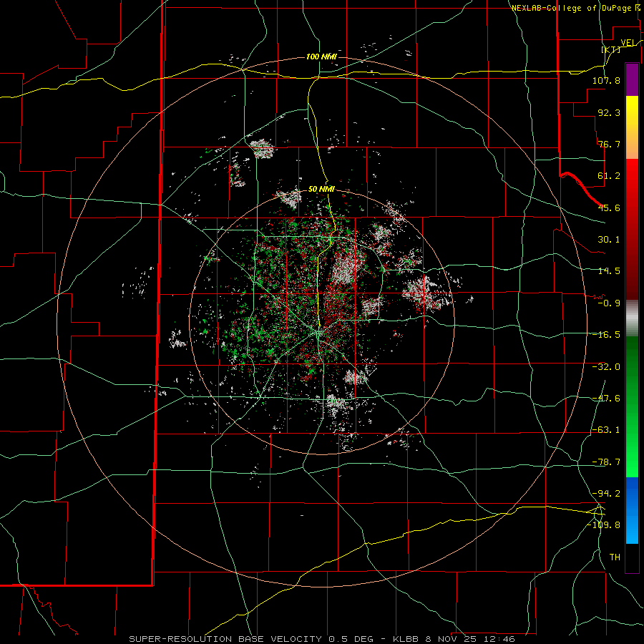
Task: Pick the red segment of the color bar
Action: click(632, 229)
